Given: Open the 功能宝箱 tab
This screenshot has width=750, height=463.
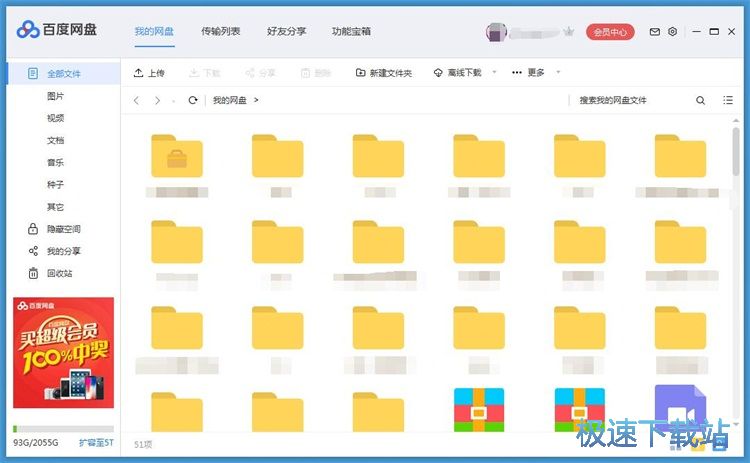Looking at the screenshot, I should click(x=352, y=32).
